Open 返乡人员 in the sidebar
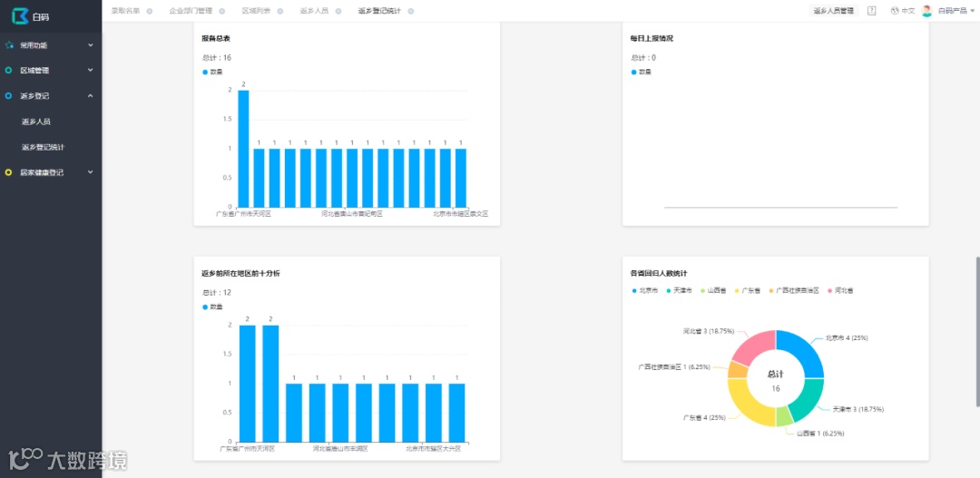This screenshot has height=478, width=980. (x=36, y=122)
